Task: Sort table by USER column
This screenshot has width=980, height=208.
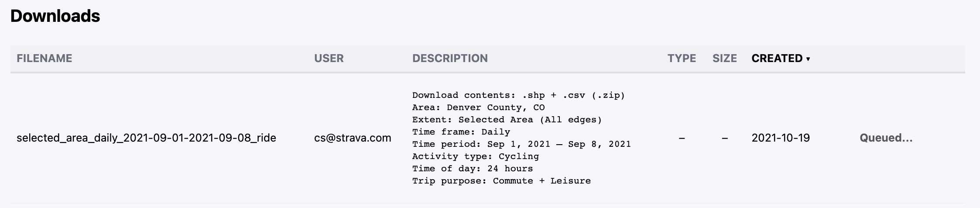Action: pos(329,58)
